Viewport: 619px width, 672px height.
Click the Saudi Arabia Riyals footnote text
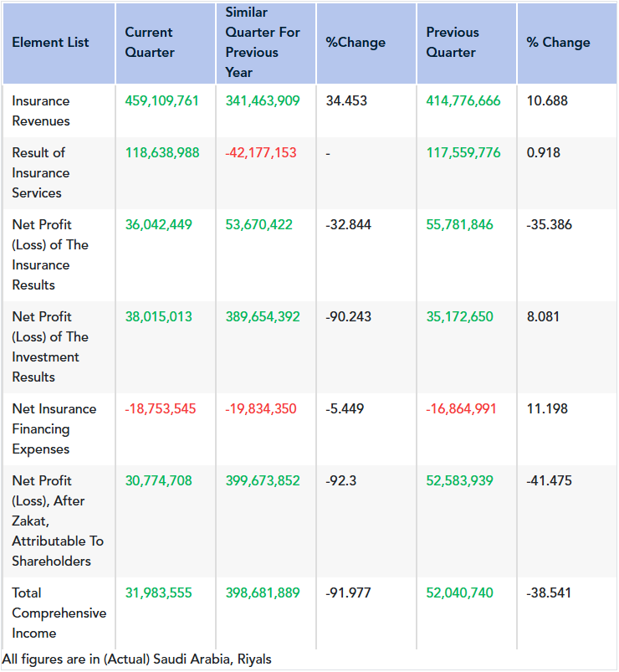pos(137,659)
